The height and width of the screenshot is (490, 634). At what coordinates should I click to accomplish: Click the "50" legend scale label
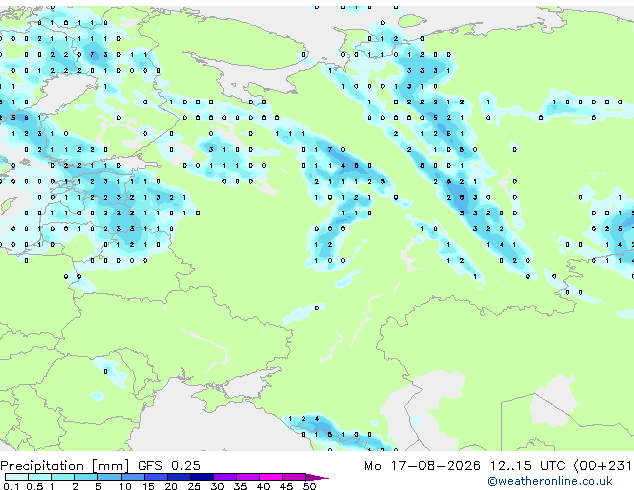coord(309,486)
